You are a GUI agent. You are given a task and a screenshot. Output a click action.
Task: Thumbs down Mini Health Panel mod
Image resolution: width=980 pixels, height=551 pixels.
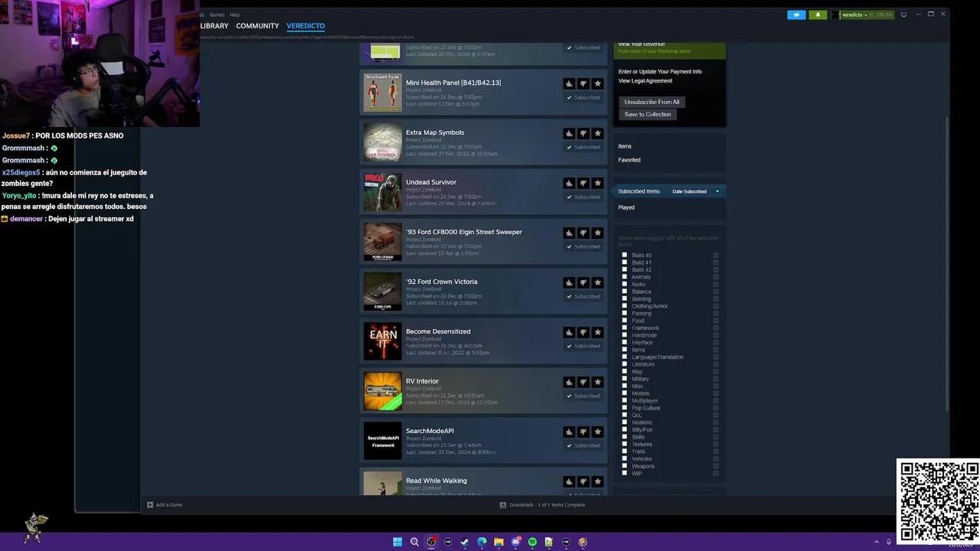(583, 83)
